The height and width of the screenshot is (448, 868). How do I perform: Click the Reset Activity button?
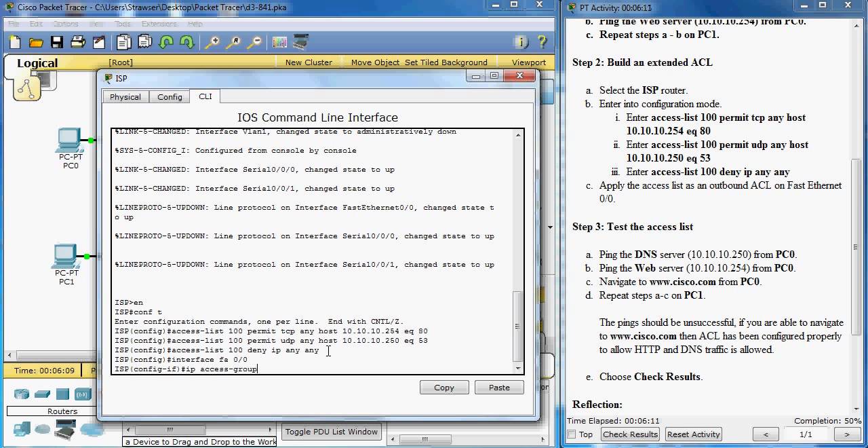(x=693, y=434)
